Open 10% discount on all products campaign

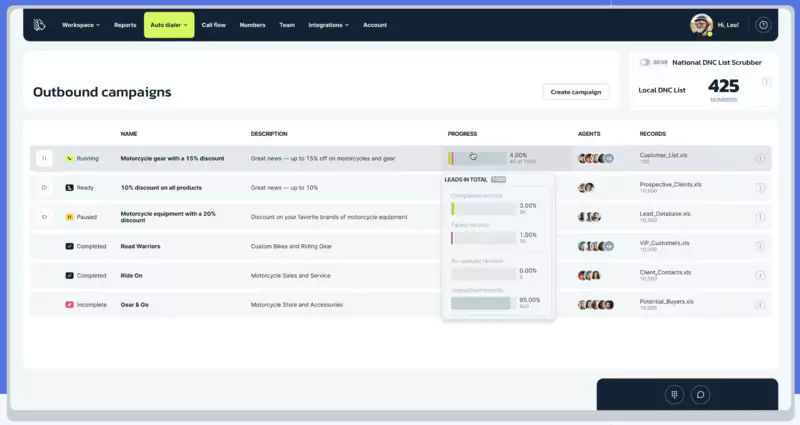pyautogui.click(x=161, y=188)
